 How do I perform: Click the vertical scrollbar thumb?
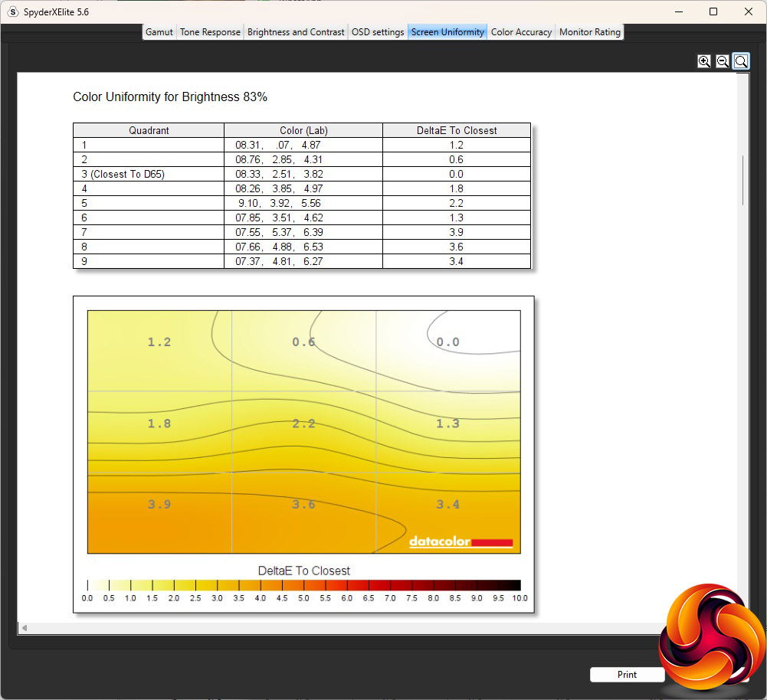742,180
